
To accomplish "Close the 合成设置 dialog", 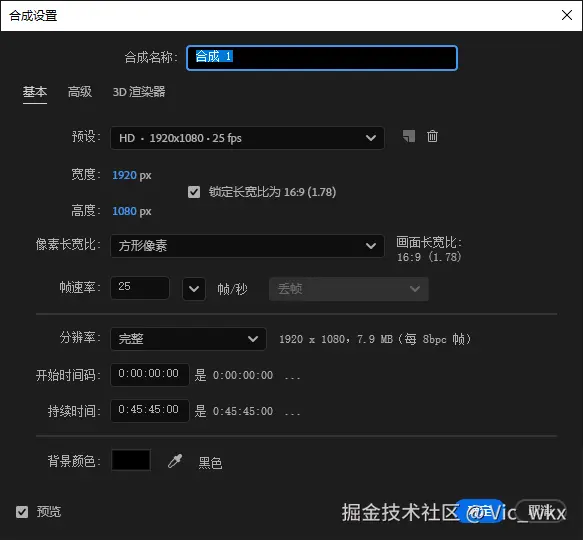I will (567, 15).
